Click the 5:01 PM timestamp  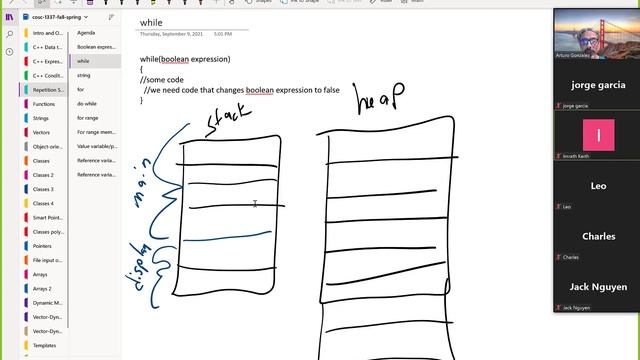click(x=223, y=34)
